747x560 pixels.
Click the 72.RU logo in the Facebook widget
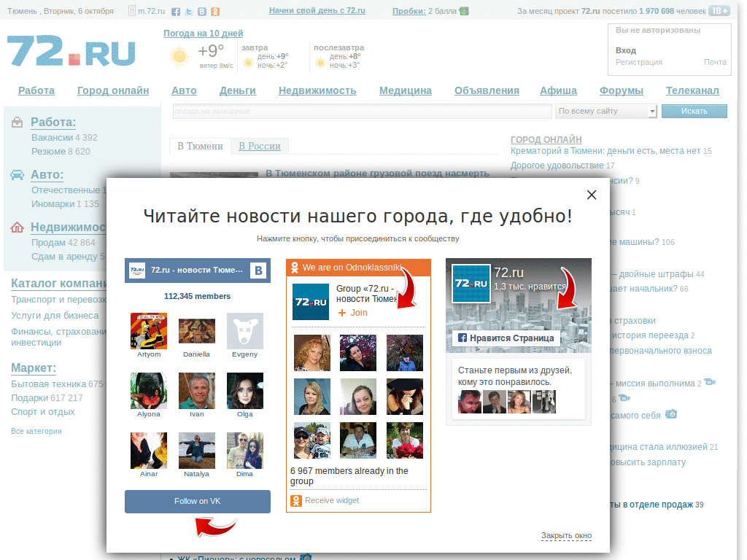(471, 284)
